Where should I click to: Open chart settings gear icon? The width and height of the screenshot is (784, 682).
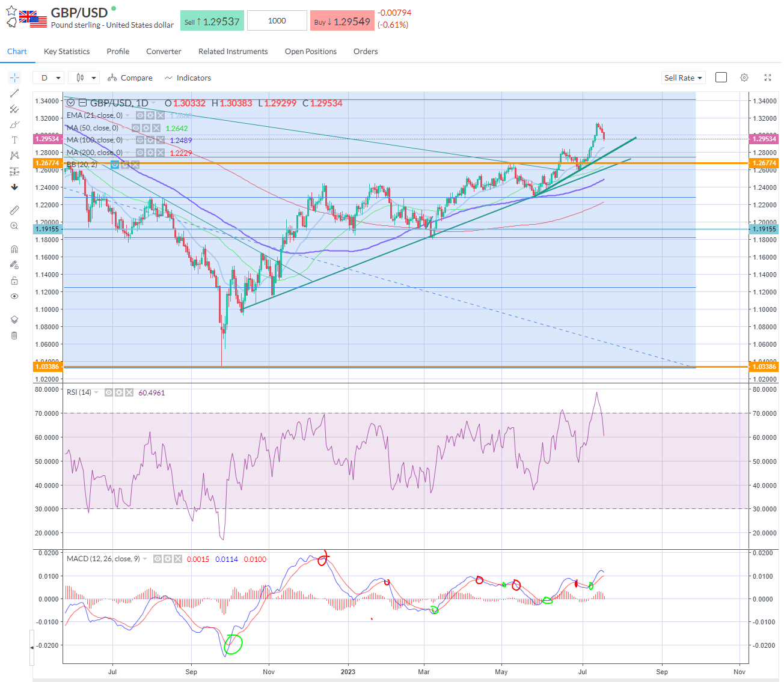pos(744,78)
